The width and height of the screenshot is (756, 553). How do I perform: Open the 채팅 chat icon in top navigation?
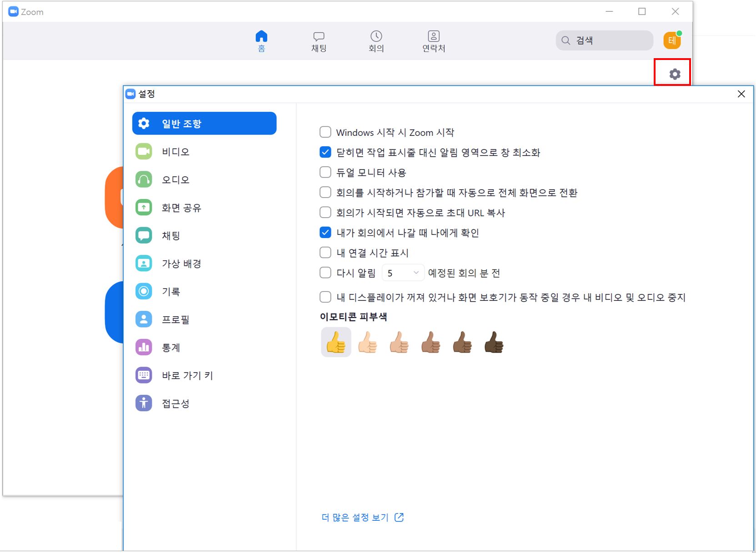[319, 36]
